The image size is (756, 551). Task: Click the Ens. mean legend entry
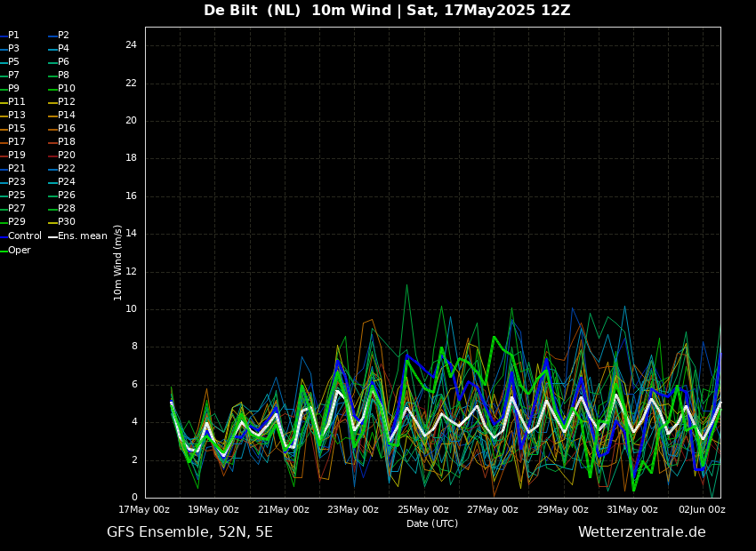coord(82,236)
